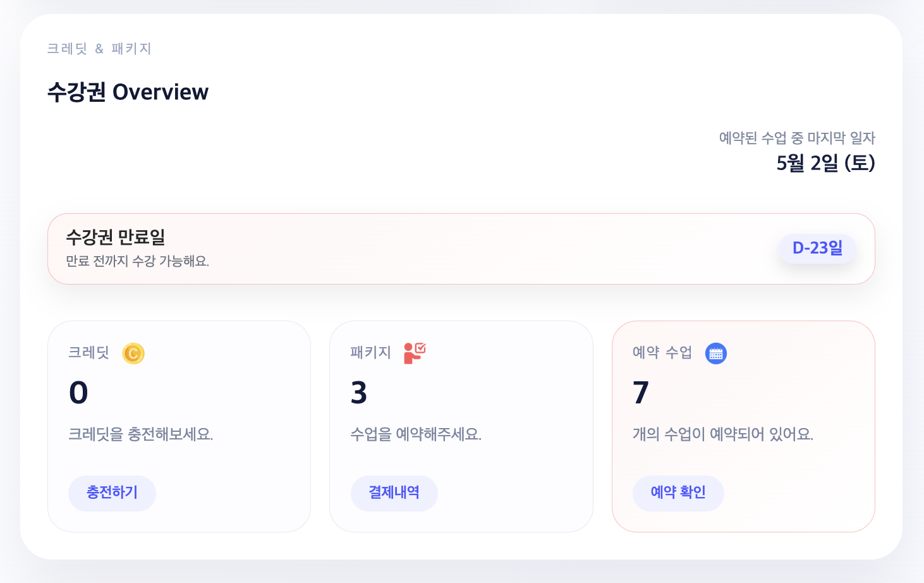Click the 예약 수업 card label
924x583 pixels.
tap(662, 353)
